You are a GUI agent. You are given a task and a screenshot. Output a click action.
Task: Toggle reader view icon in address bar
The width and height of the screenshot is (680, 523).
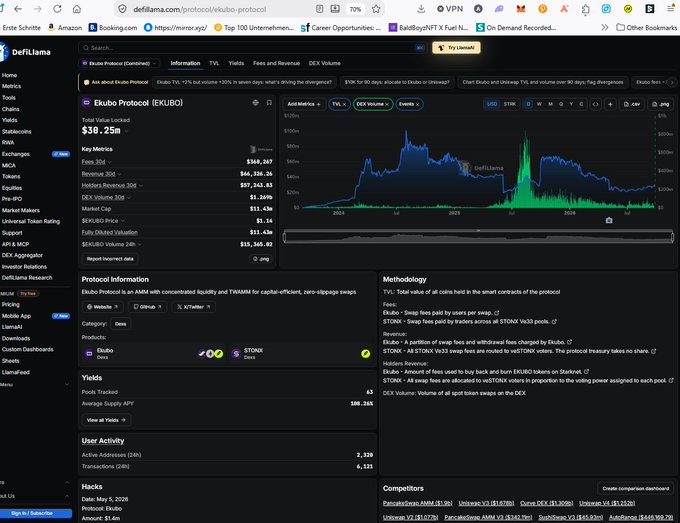coord(320,9)
